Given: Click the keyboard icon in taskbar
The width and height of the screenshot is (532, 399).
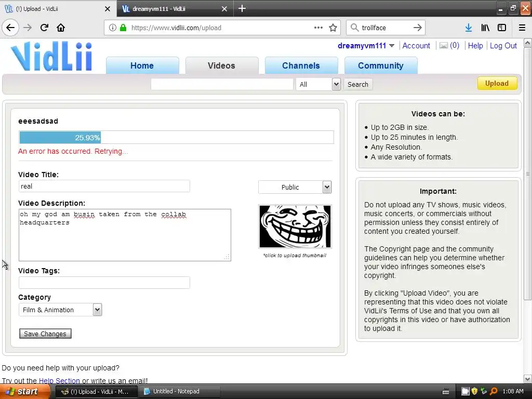Looking at the screenshot, I should (446, 392).
